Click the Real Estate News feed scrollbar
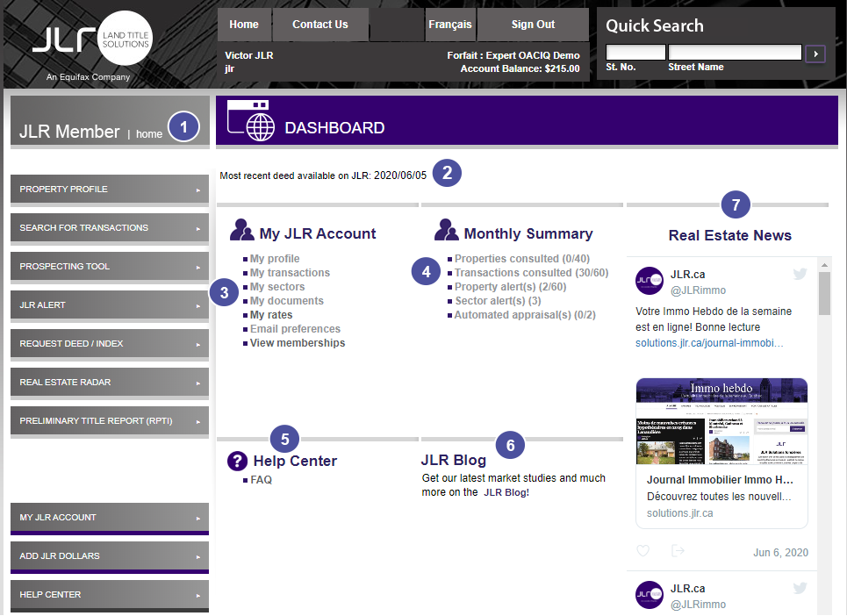Image resolution: width=847 pixels, height=616 pixels. [x=824, y=439]
